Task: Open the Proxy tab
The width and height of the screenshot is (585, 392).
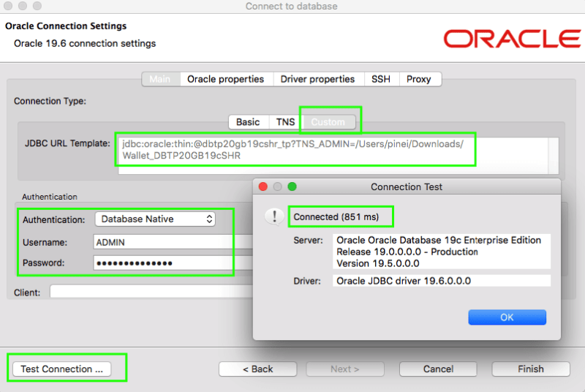Action: pos(419,79)
